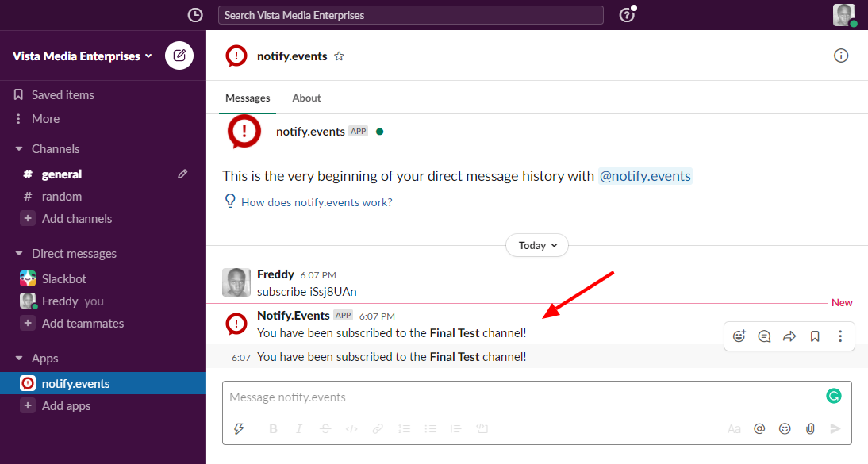
Task: Open How does notify.events work link
Action: [x=317, y=203]
